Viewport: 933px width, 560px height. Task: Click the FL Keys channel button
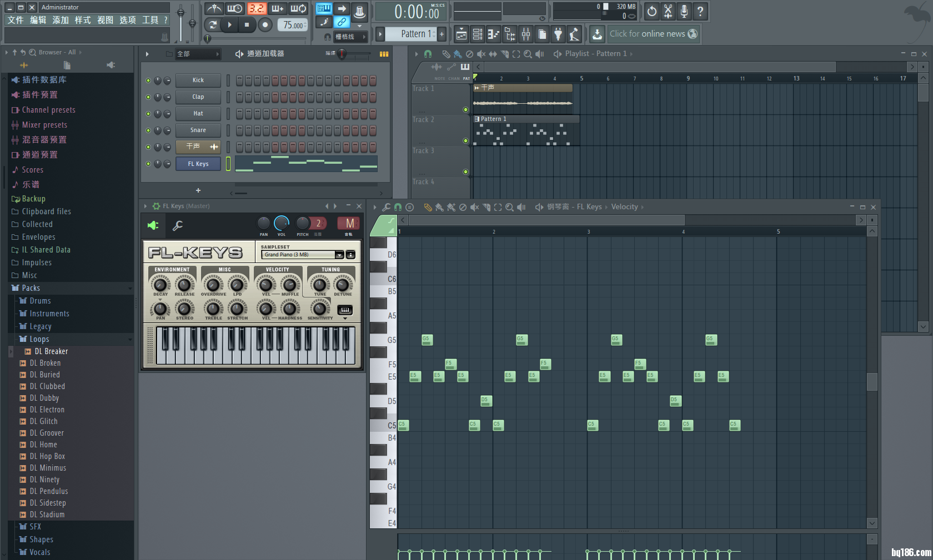pos(198,164)
